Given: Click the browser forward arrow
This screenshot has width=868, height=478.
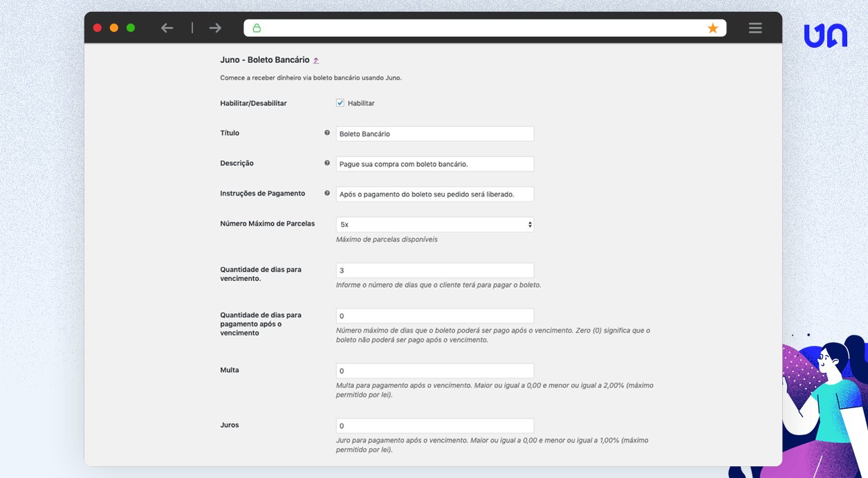Looking at the screenshot, I should (215, 28).
